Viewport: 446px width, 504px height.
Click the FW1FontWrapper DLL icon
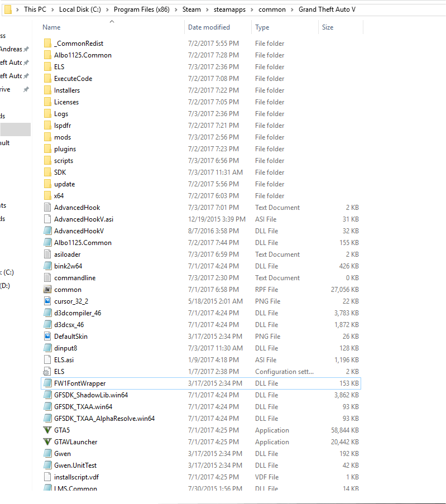coord(47,383)
